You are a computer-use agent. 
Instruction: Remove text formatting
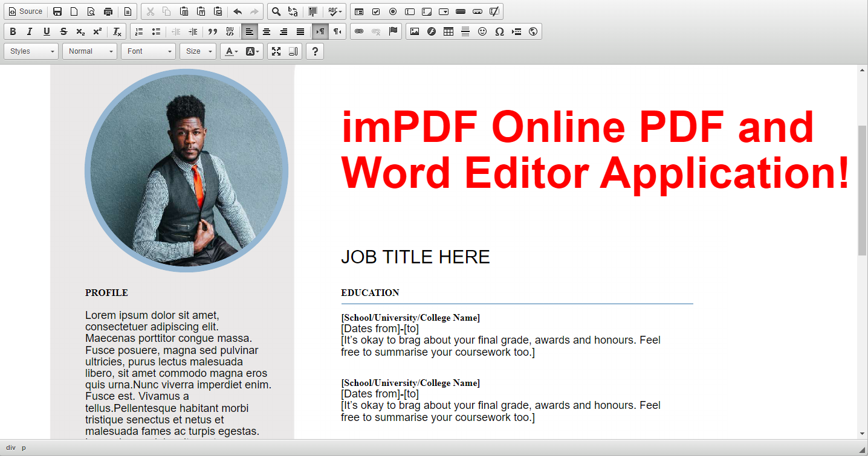(117, 31)
